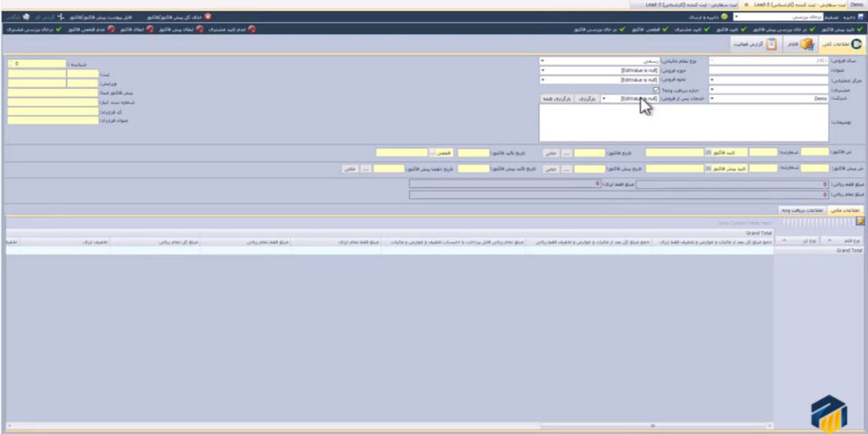868x434 pixels.
Task: Click the green ذخیره و ارسال icon
Action: (x=725, y=16)
